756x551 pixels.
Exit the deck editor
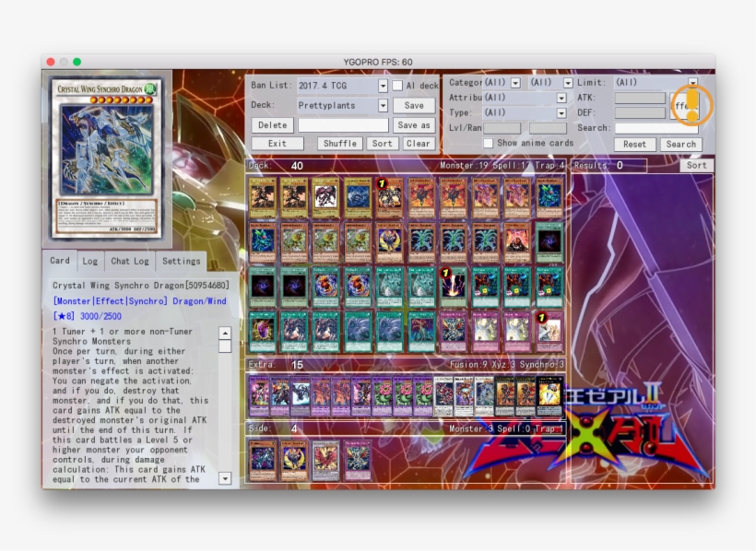click(278, 143)
